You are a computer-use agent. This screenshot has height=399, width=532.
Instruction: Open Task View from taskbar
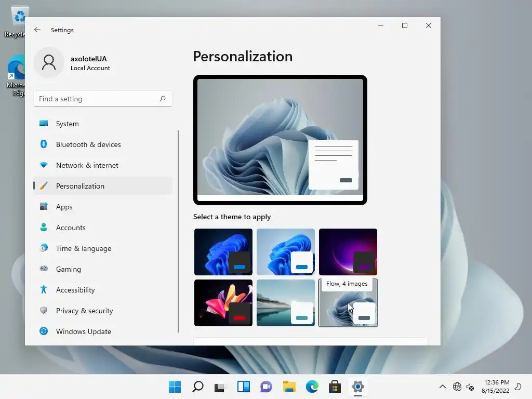click(x=220, y=387)
